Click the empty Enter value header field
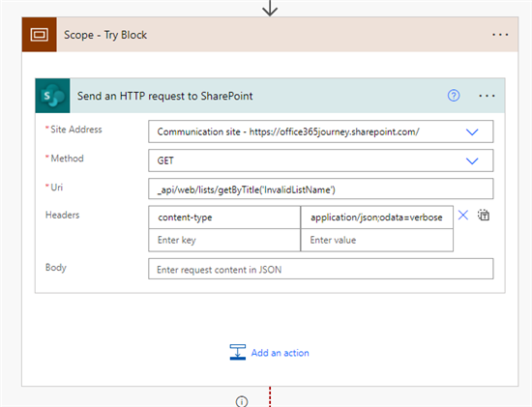Screen dimensions: 532x407 click(x=376, y=240)
